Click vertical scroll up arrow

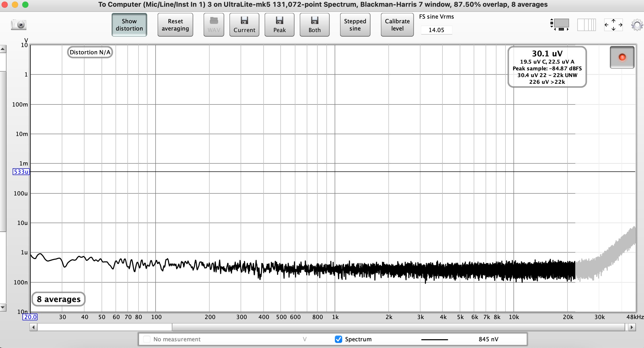point(3,49)
